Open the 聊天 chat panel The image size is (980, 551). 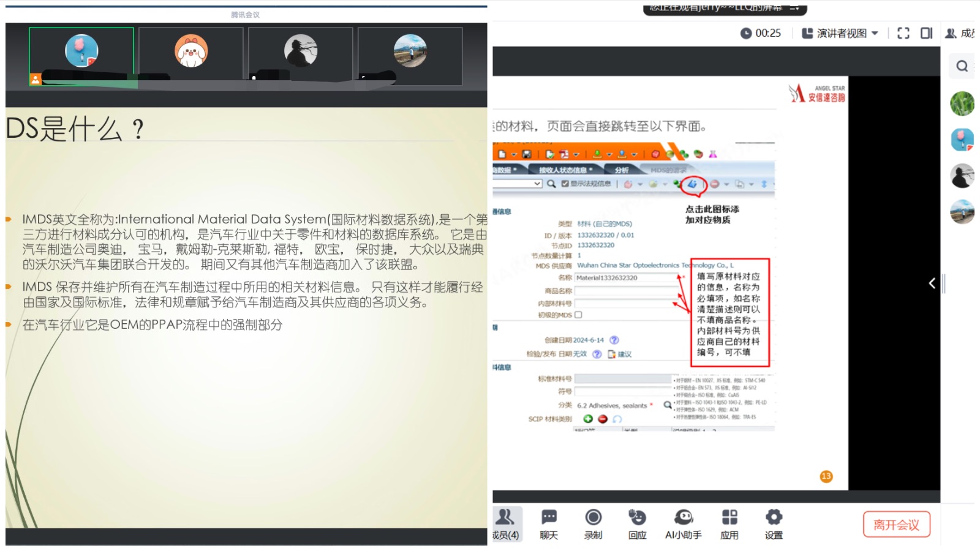point(549,524)
